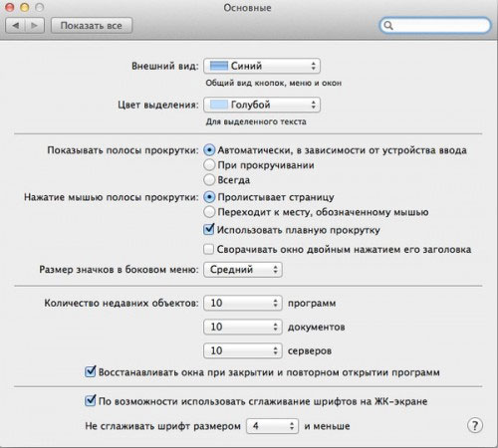The width and height of the screenshot is (498, 448).
Task: Open sidebar icon size dropdown Средний
Action: (x=243, y=269)
